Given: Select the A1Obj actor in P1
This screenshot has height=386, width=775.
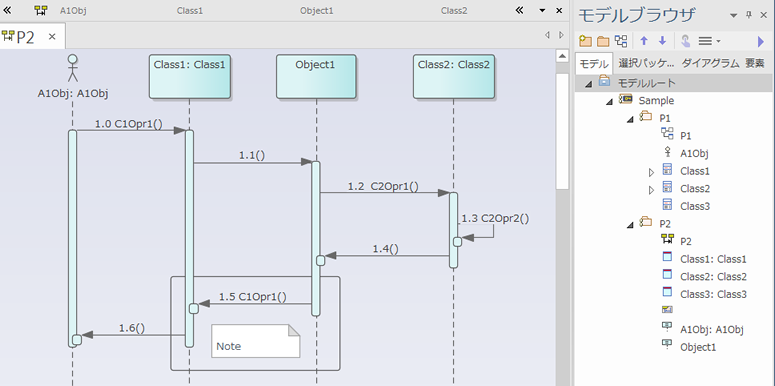Looking at the screenshot, I should 694,153.
